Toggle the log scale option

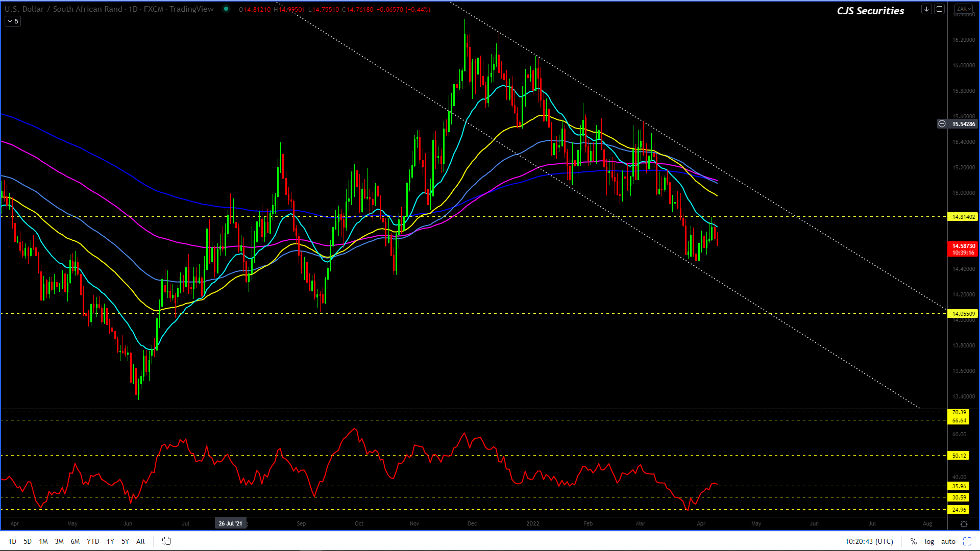click(929, 541)
